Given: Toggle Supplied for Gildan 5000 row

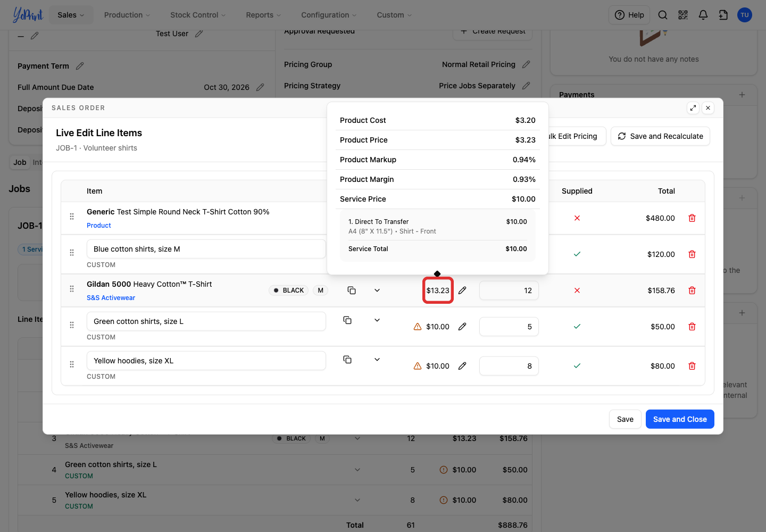Looking at the screenshot, I should [x=577, y=290].
